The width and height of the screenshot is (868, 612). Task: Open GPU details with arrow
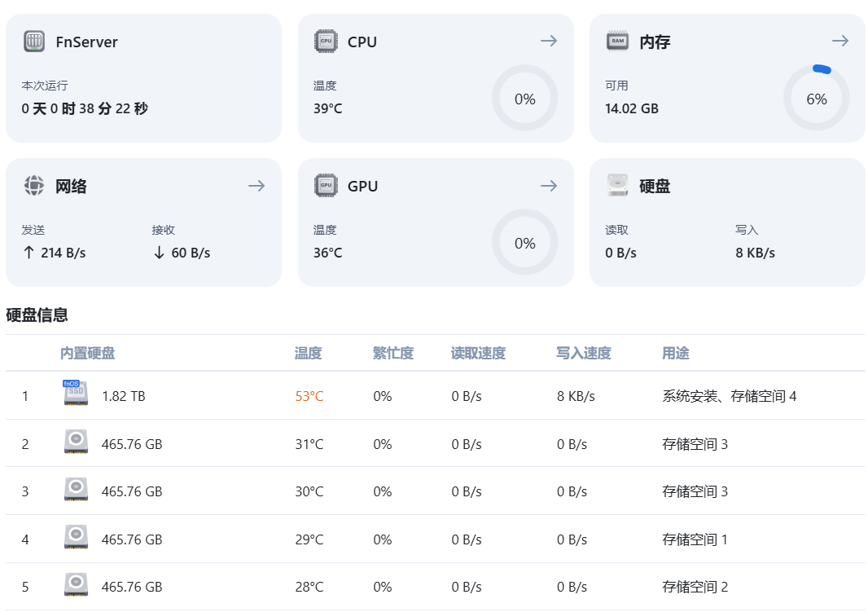click(549, 186)
